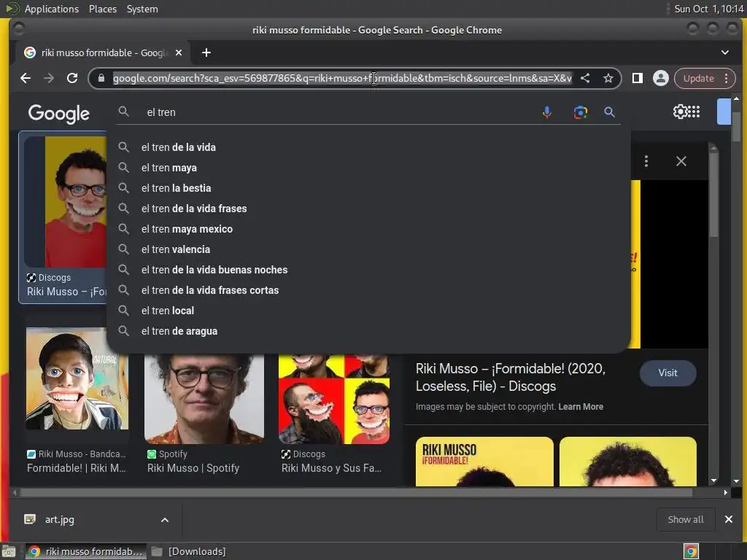Focus the Chrome address bar URL

pyautogui.click(x=342, y=78)
